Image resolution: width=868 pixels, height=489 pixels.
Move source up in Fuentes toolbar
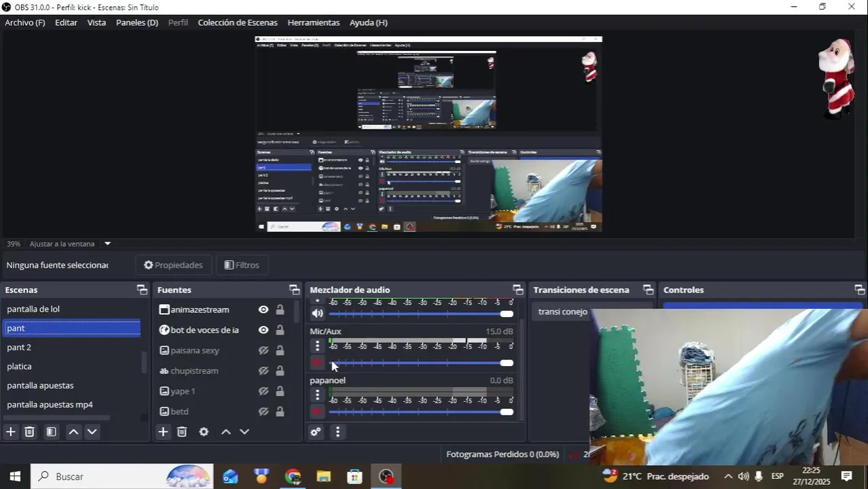coord(226,432)
